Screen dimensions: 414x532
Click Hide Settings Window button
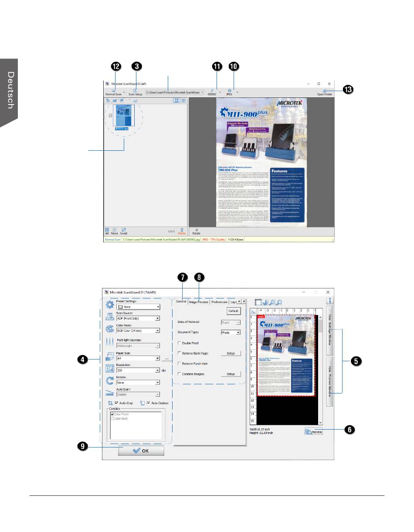pos(329,331)
